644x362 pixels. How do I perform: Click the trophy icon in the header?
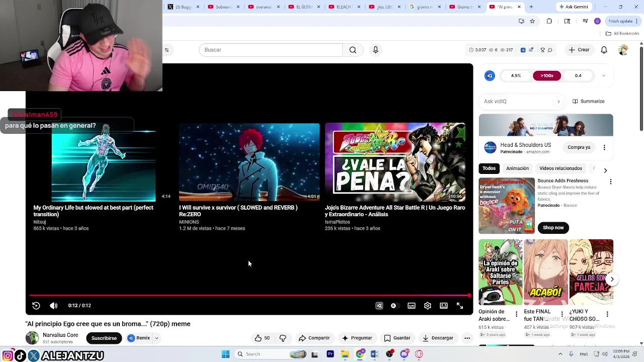tap(542, 50)
